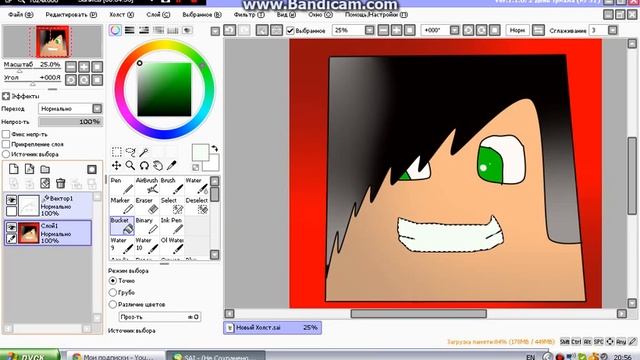Delete the layer with the trash icon
Screen dimensions: 640x360
pos(60,183)
